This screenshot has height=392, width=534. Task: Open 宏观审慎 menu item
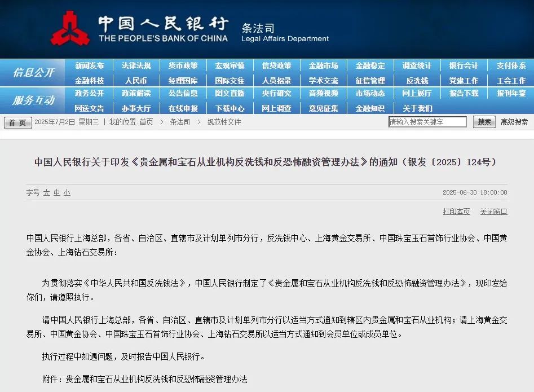pos(230,65)
